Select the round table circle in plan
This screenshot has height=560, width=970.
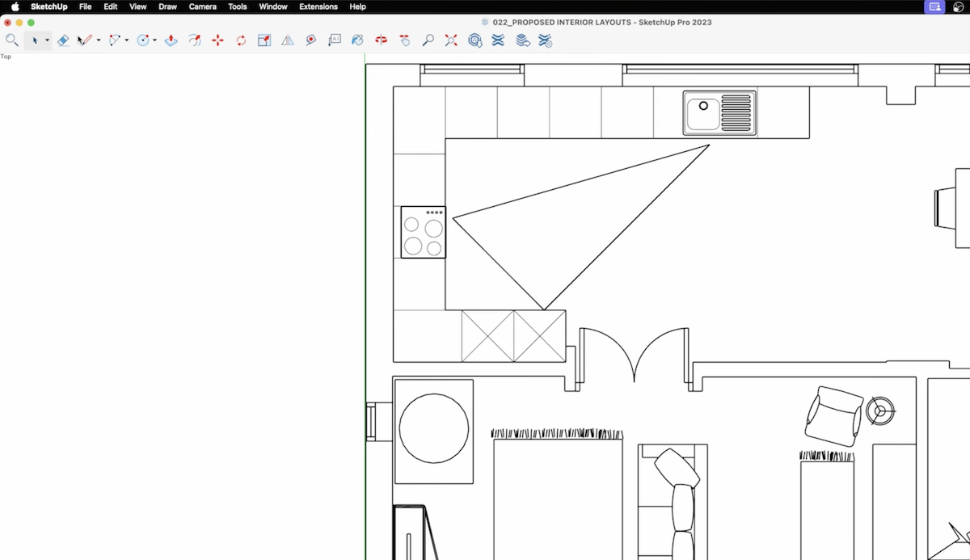tap(434, 428)
